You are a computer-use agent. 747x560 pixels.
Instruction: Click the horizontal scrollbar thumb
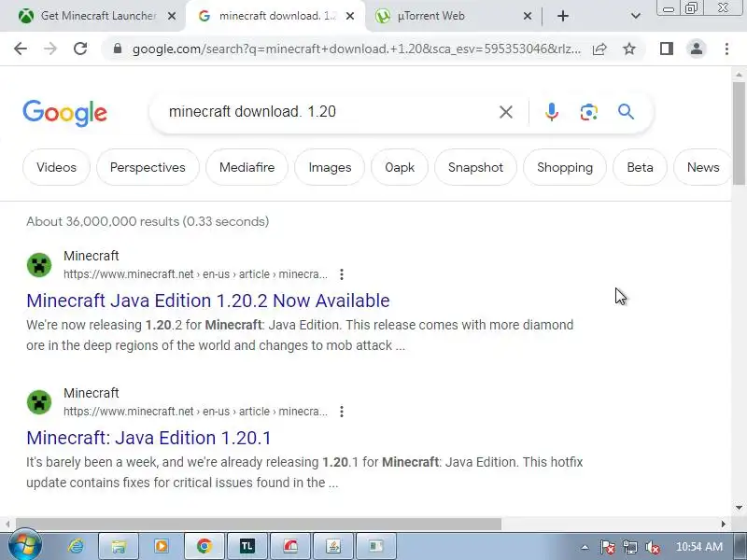tap(259, 524)
